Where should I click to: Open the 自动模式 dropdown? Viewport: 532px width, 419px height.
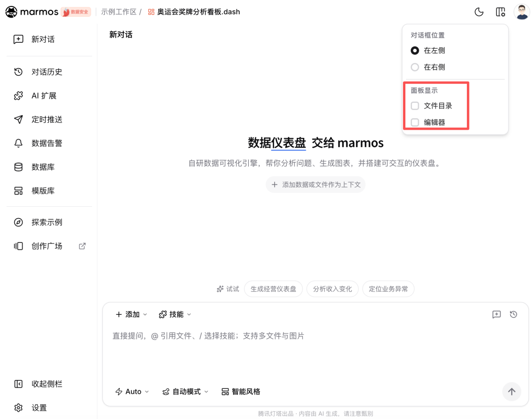click(185, 392)
